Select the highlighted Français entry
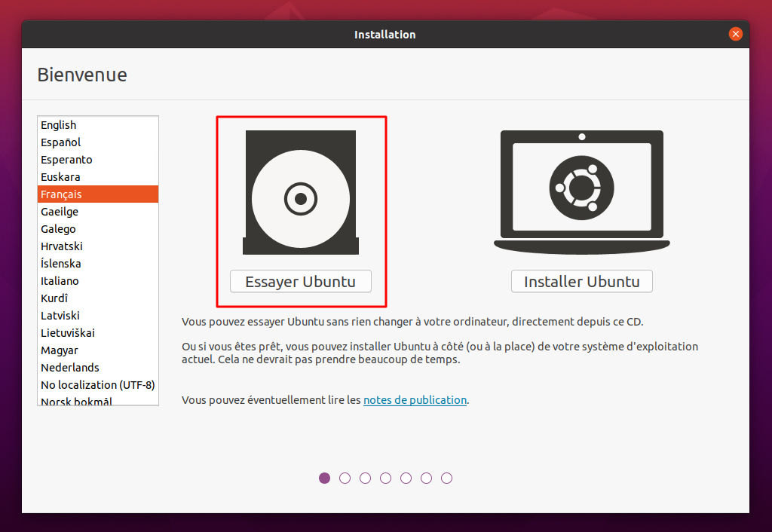The width and height of the screenshot is (772, 532). pos(98,194)
